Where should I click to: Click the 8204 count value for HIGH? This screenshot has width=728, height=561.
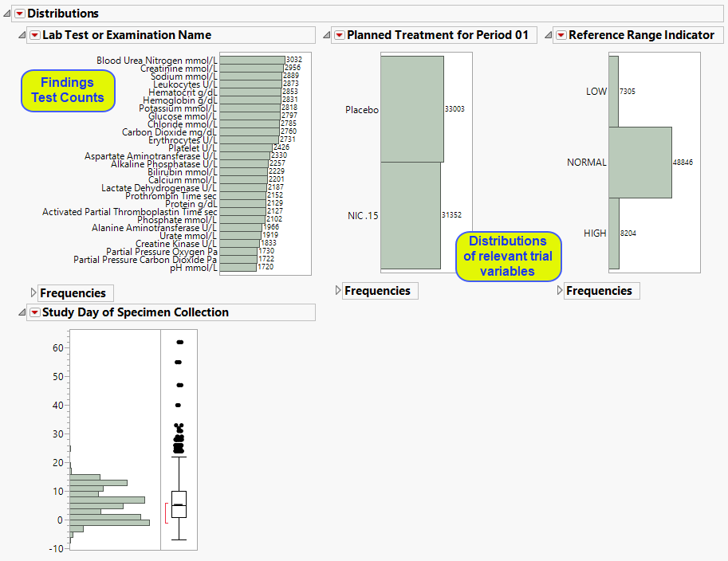click(x=628, y=233)
